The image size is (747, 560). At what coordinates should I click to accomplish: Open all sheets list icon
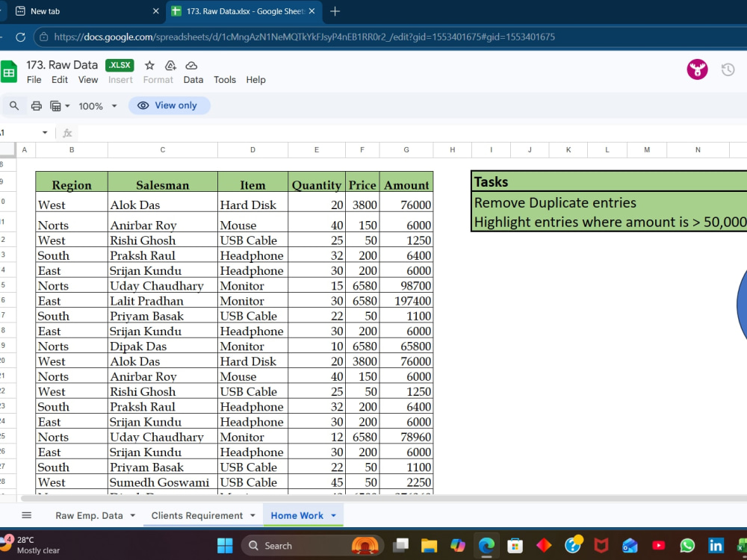[27, 515]
